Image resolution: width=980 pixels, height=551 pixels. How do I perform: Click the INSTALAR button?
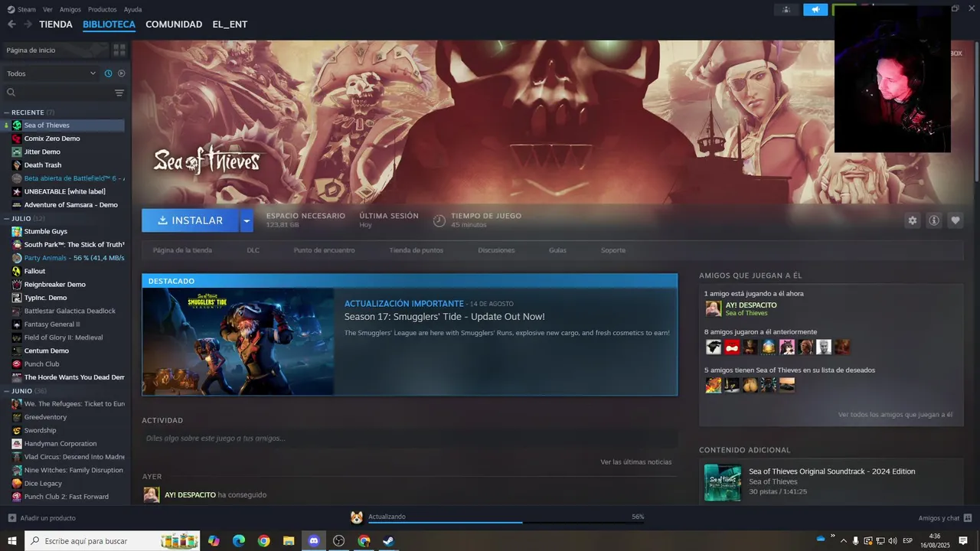[190, 220]
